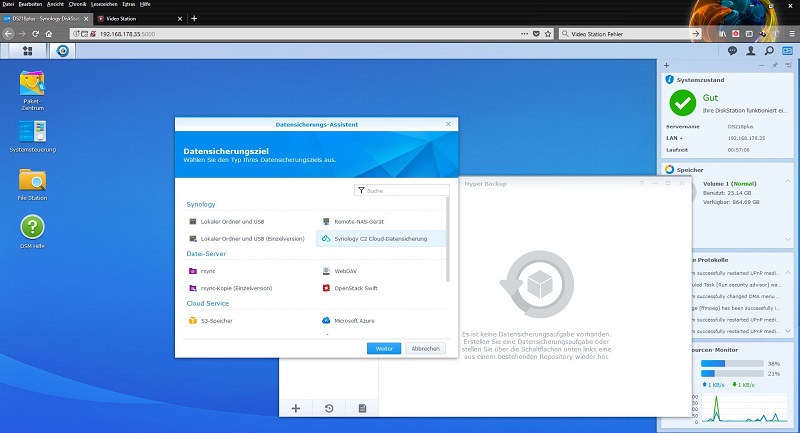Submit search with the arrow button
This screenshot has width=800, height=433.
point(695,34)
